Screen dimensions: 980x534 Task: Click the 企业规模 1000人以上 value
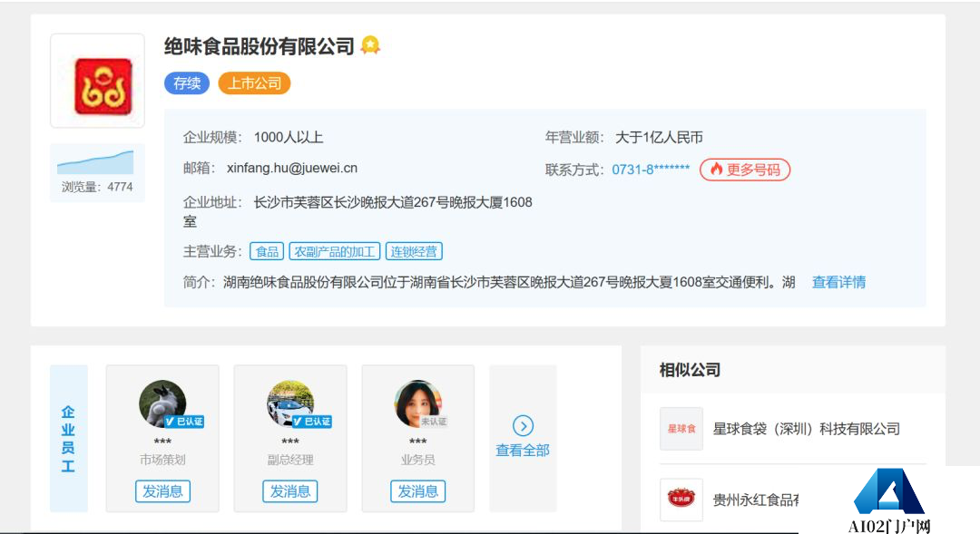289,138
